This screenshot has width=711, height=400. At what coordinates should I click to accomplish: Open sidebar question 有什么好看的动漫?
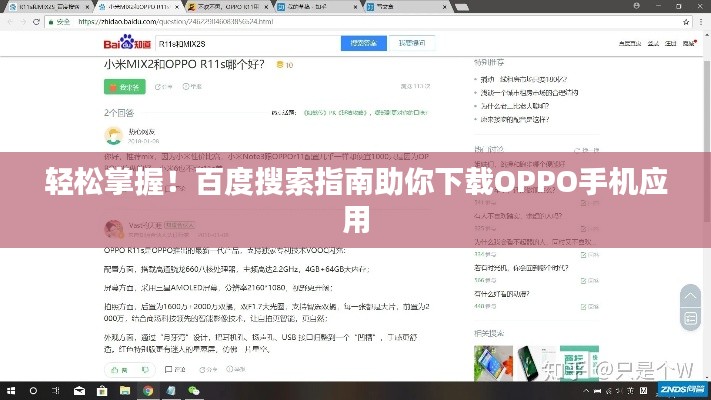pos(502,294)
